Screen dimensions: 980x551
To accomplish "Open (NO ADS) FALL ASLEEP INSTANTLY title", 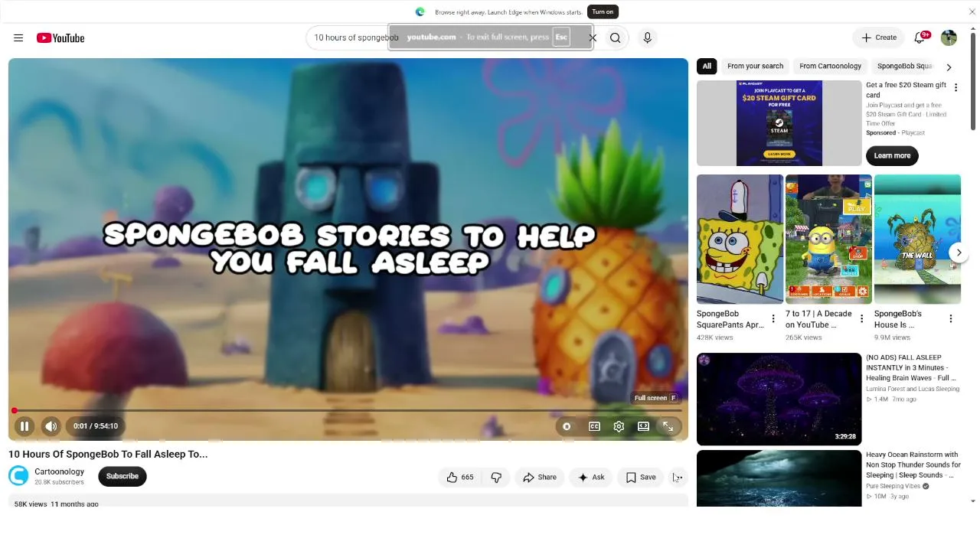I will pyautogui.click(x=911, y=367).
